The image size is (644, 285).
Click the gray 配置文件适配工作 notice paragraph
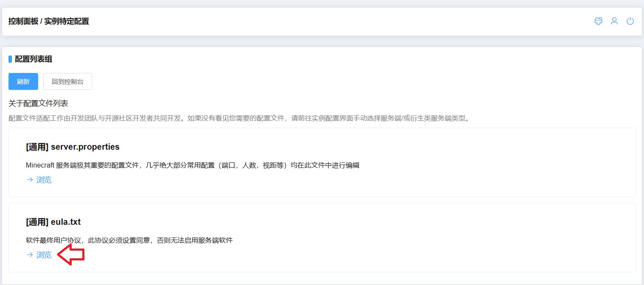pos(239,118)
